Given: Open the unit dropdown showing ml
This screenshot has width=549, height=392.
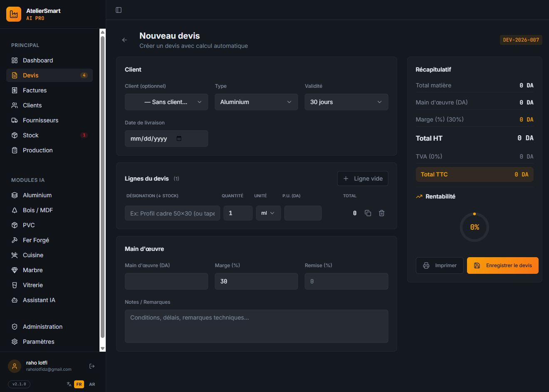Looking at the screenshot, I should click(268, 213).
